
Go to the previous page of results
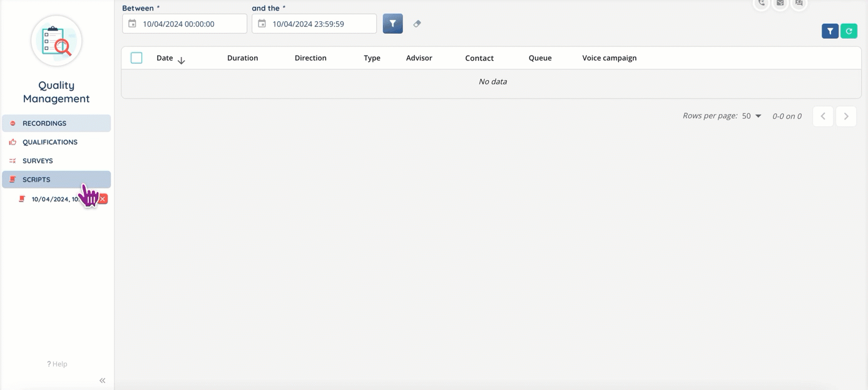pyautogui.click(x=823, y=116)
